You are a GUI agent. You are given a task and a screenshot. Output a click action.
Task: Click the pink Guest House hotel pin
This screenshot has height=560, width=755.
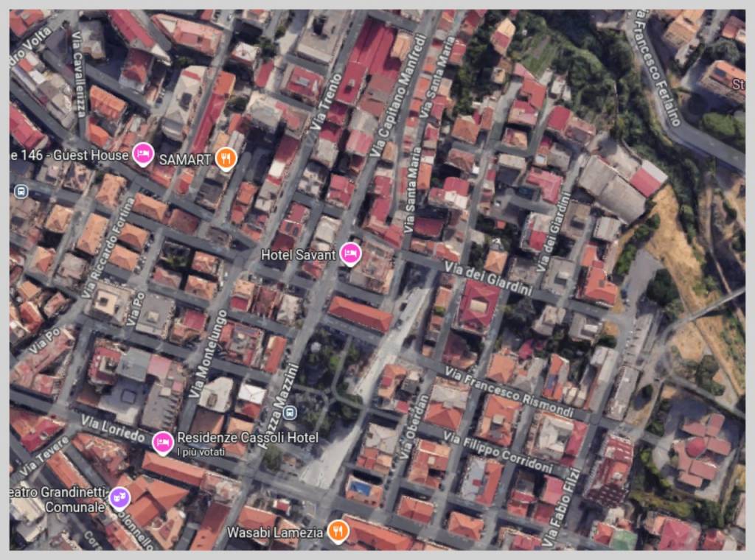[x=144, y=155]
